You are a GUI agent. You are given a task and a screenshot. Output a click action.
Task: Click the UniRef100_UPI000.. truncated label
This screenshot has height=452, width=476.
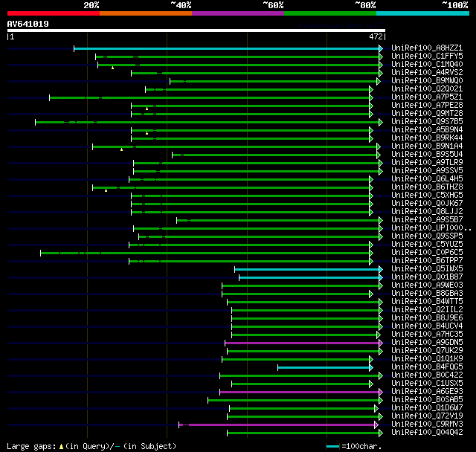(431, 228)
